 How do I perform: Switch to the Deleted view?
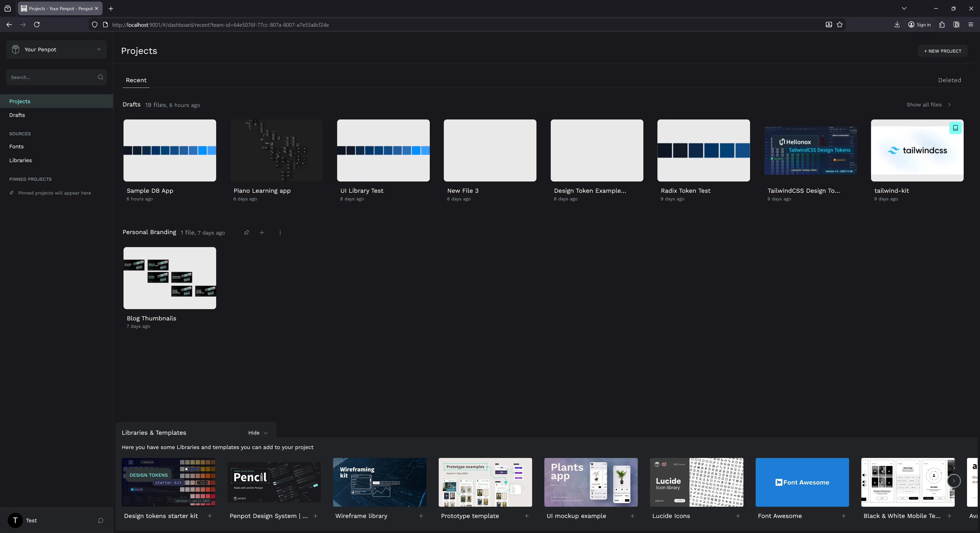950,80
